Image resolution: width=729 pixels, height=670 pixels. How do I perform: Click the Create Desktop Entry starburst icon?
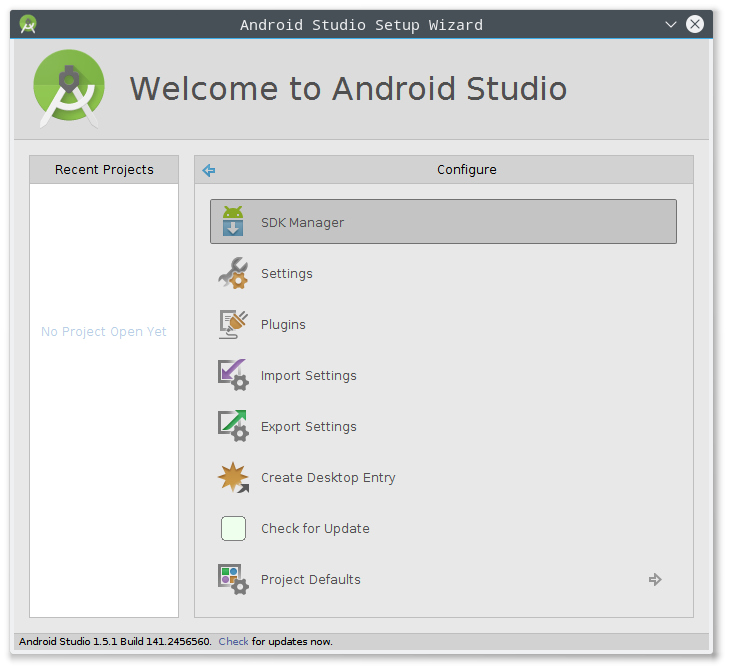pyautogui.click(x=233, y=477)
